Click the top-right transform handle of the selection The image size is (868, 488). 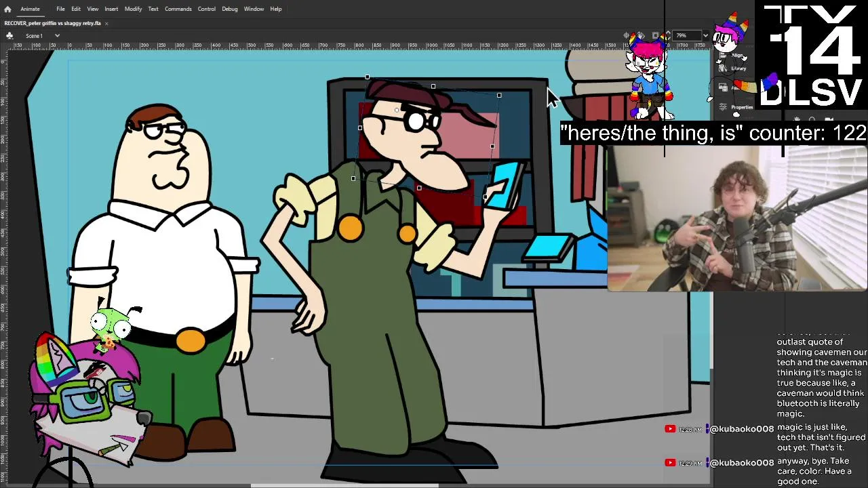tap(499, 96)
